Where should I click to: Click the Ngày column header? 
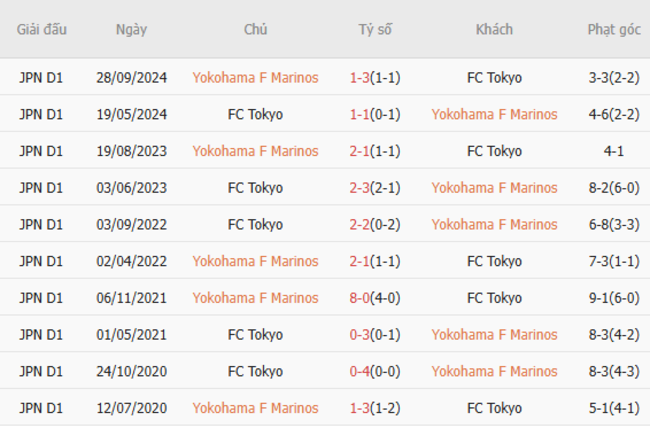click(x=131, y=29)
